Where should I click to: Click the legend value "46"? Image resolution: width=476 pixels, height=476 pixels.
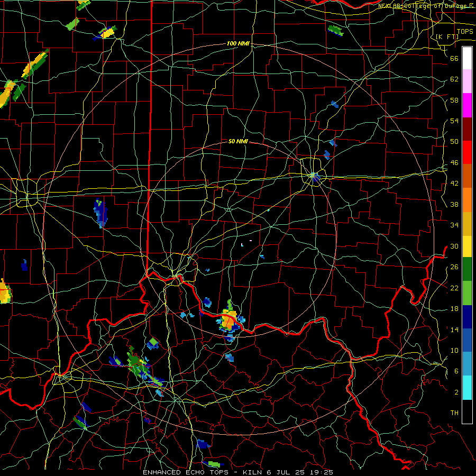tap(454, 163)
